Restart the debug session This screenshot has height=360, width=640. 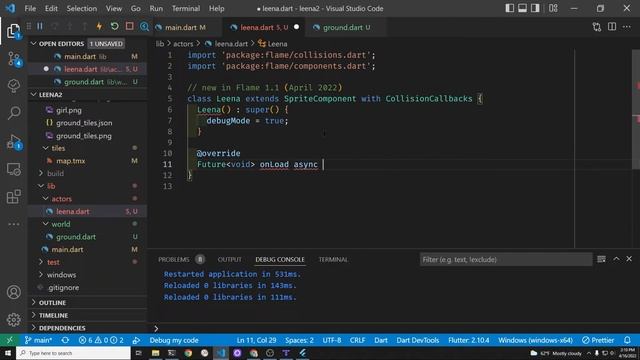[x=115, y=27]
